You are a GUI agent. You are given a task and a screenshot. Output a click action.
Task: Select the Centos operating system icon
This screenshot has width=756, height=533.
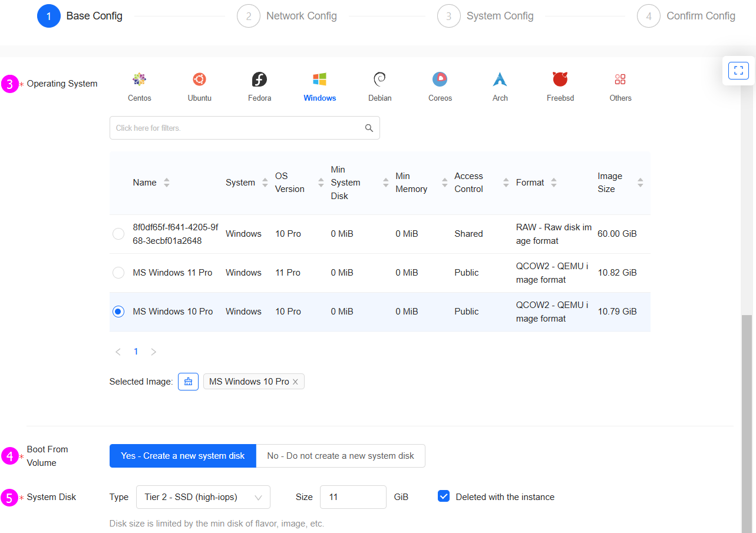pos(139,79)
